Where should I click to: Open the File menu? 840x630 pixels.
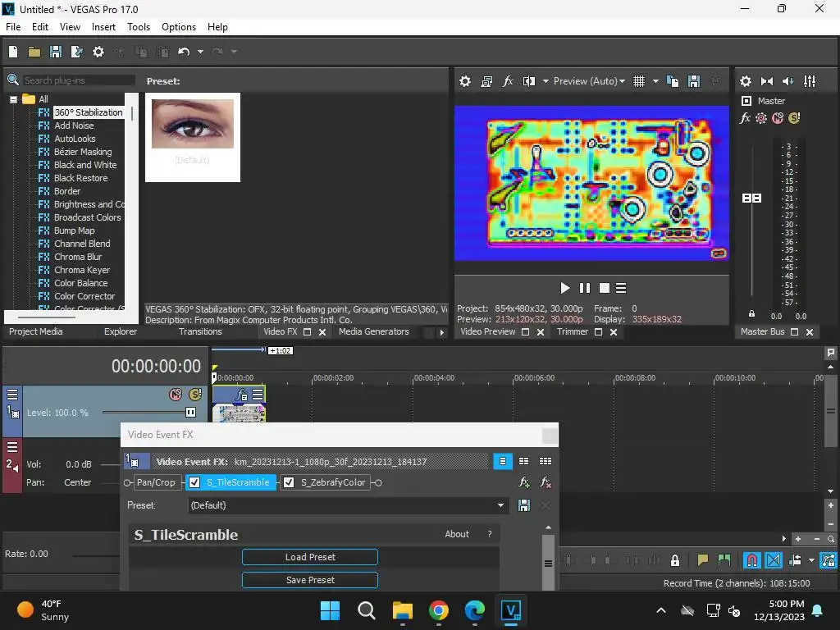pyautogui.click(x=13, y=27)
